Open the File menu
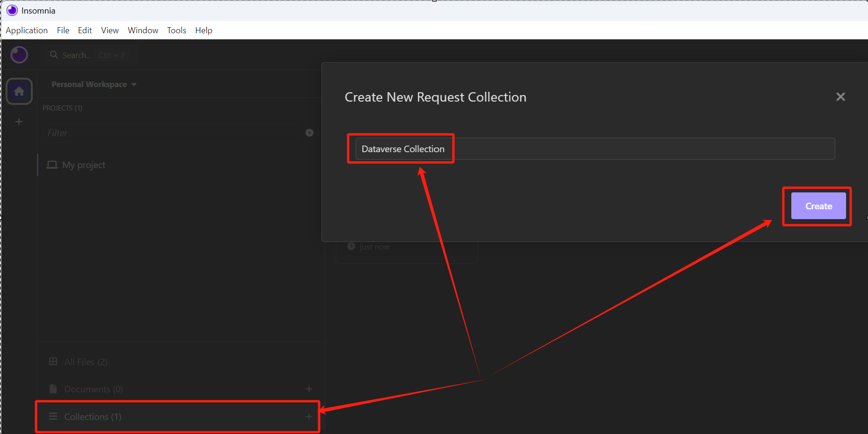 [x=63, y=30]
